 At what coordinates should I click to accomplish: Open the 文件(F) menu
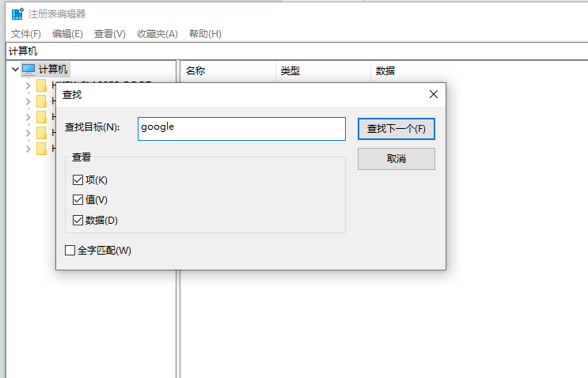[26, 34]
